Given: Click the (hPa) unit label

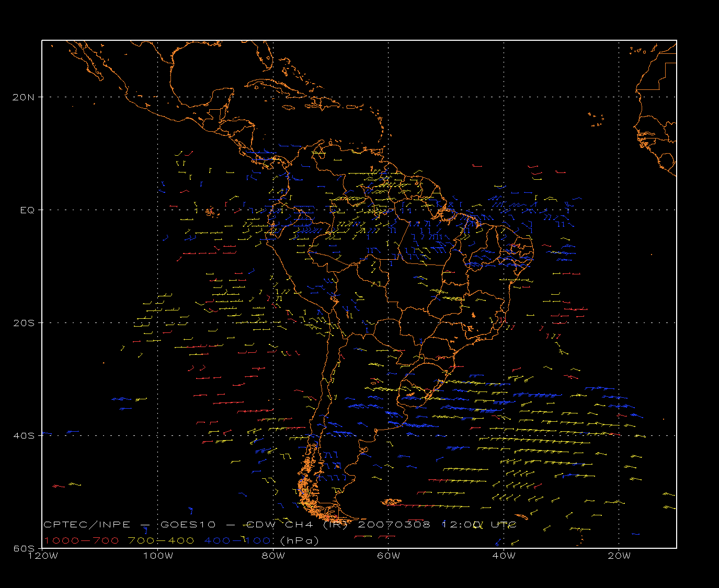Looking at the screenshot, I should click(300, 540).
